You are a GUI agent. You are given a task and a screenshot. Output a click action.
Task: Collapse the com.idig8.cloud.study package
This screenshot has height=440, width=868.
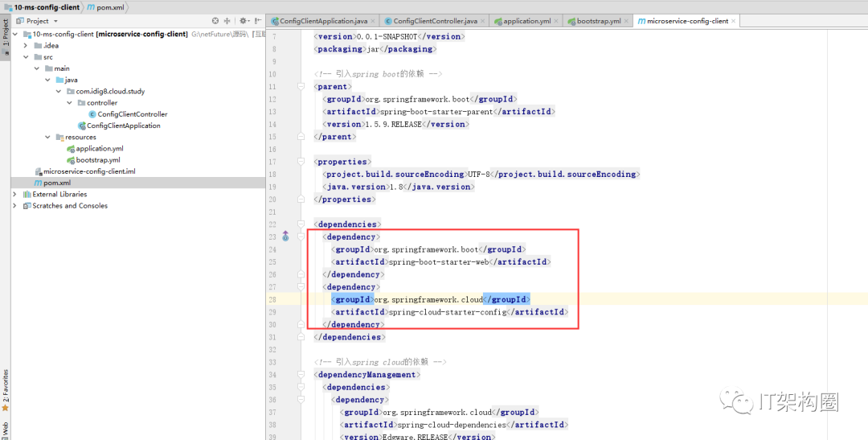(59, 92)
